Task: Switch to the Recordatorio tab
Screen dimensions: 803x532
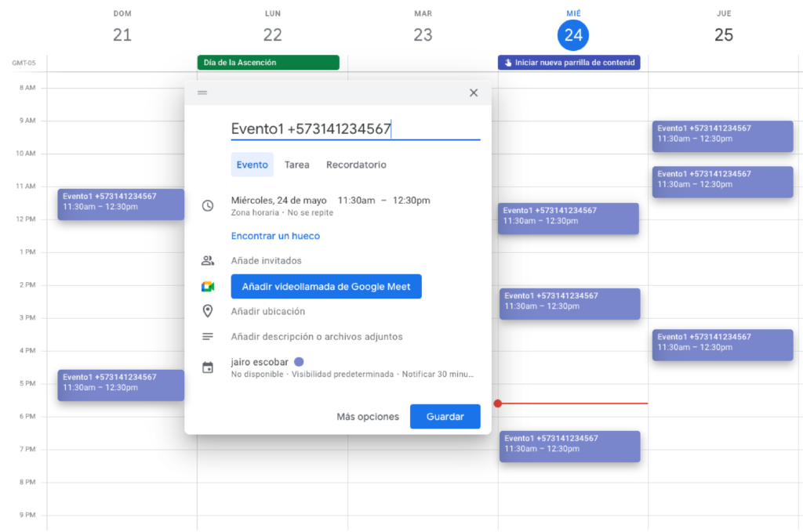Action: tap(356, 165)
